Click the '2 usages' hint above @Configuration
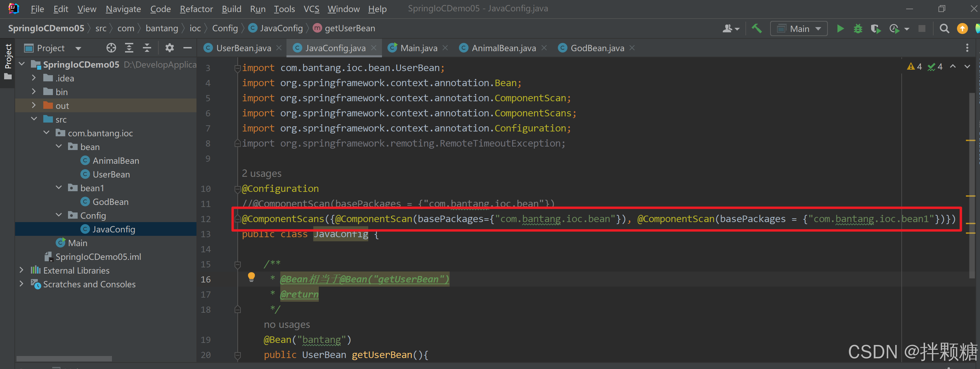This screenshot has width=980, height=369. click(262, 174)
